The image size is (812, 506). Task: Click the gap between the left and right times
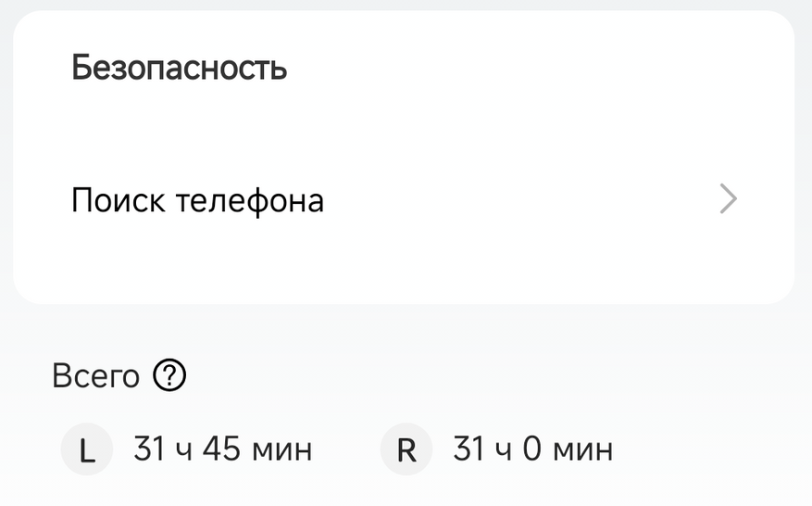click(x=346, y=450)
